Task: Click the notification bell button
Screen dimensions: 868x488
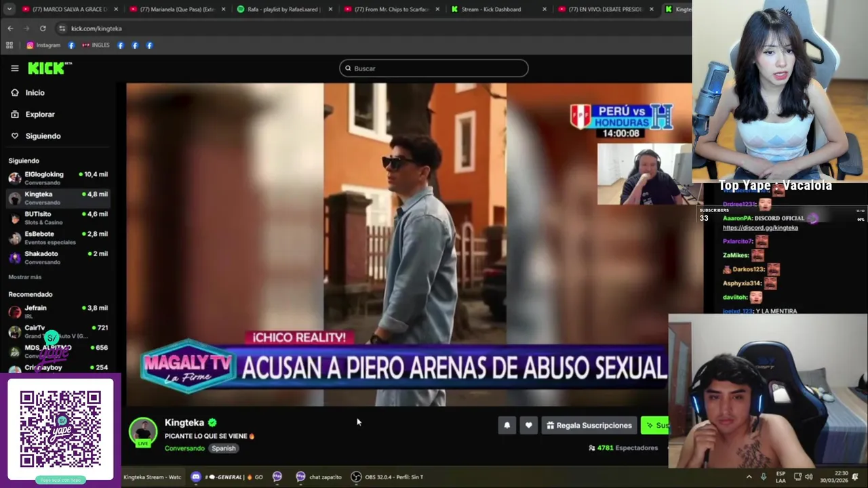Action: coord(507,426)
